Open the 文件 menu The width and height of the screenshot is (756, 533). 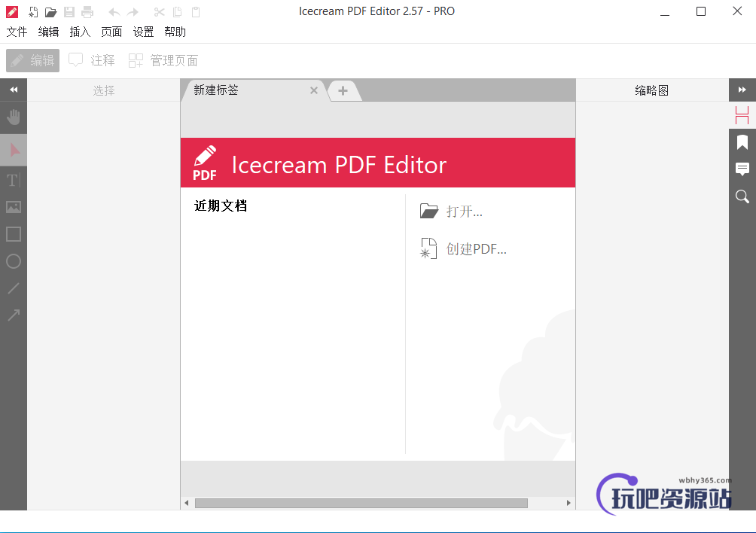click(17, 32)
